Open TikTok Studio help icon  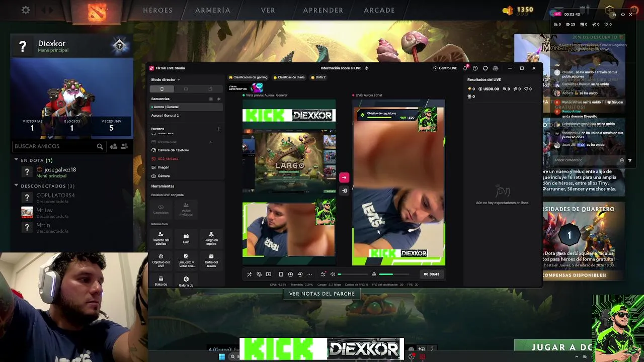pyautogui.click(x=475, y=68)
